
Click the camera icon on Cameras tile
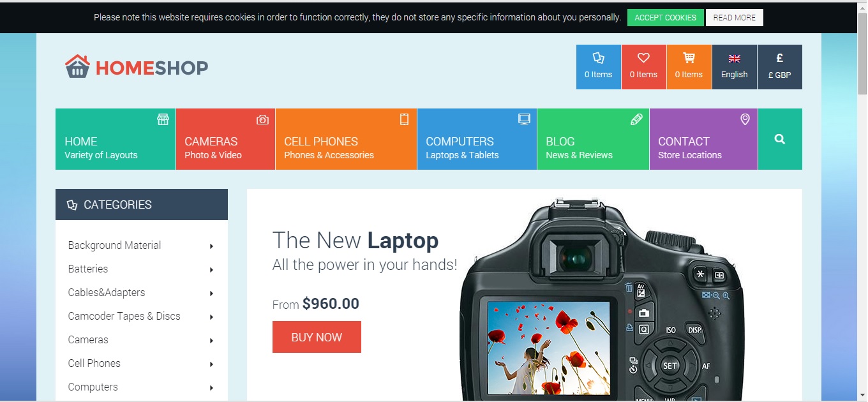click(x=262, y=119)
